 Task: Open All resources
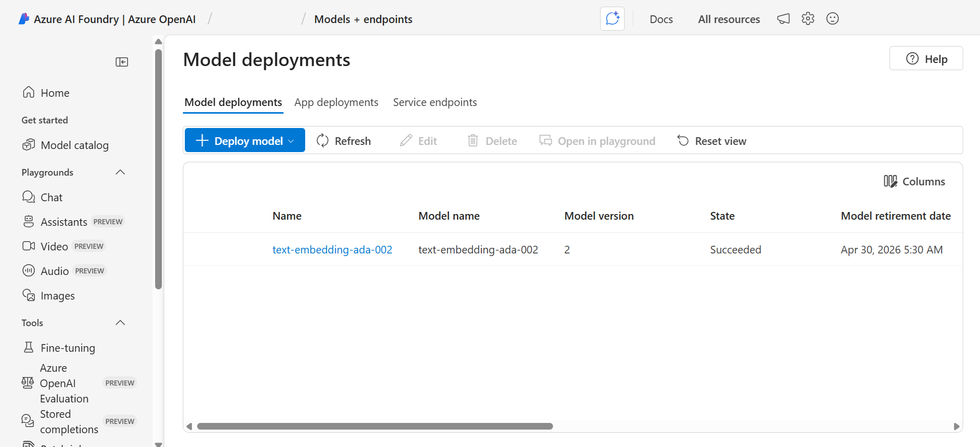(x=729, y=19)
